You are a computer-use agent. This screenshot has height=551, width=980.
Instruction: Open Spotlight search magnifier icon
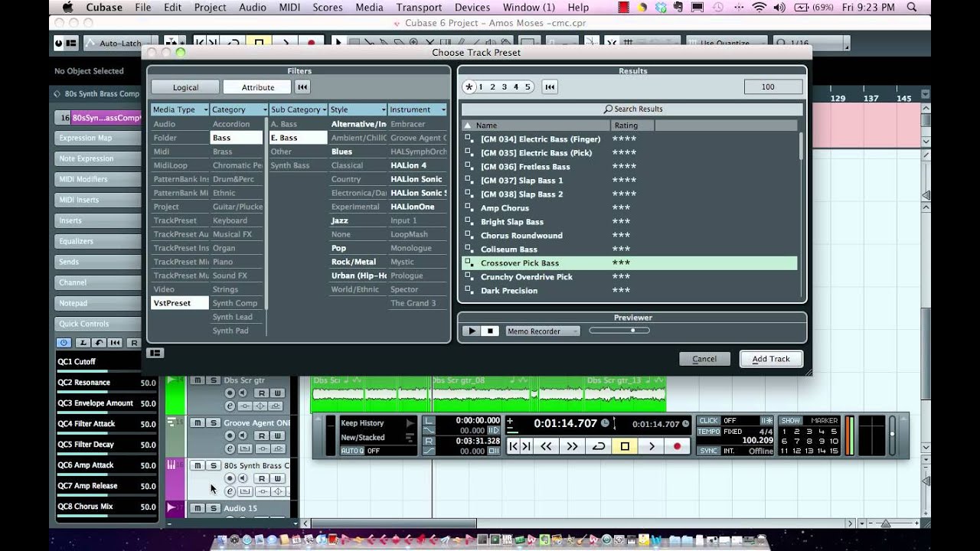pos(911,8)
